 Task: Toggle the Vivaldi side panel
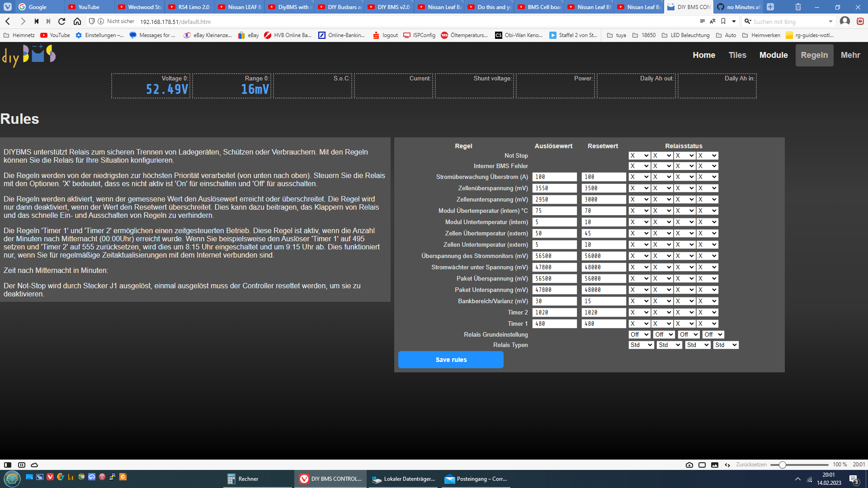(x=8, y=465)
